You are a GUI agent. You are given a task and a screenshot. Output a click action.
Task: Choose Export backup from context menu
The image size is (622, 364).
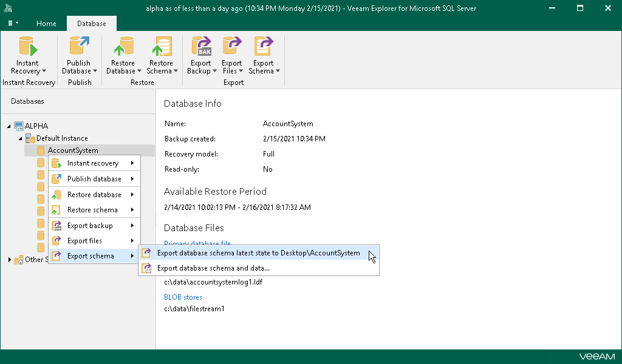[94, 225]
